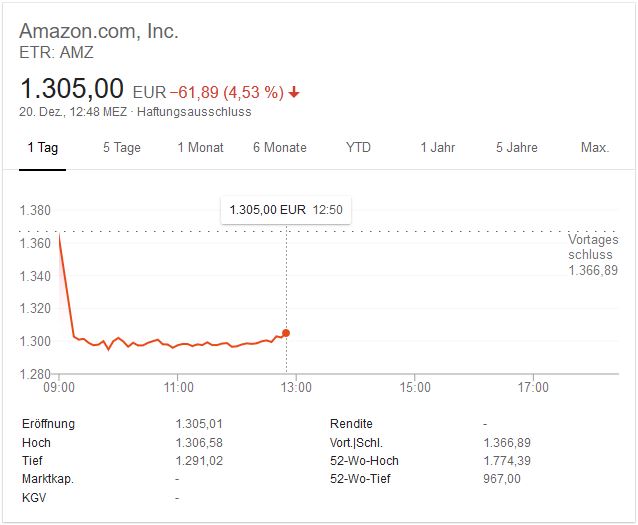
Task: Click the 1.305,00 EUR 12:50 tooltip
Action: [x=285, y=210]
